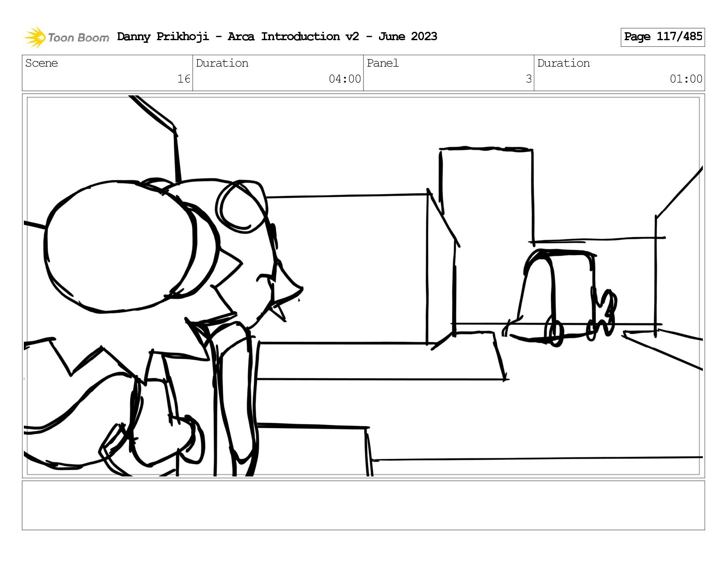Click the Toon Boom logo

click(66, 37)
